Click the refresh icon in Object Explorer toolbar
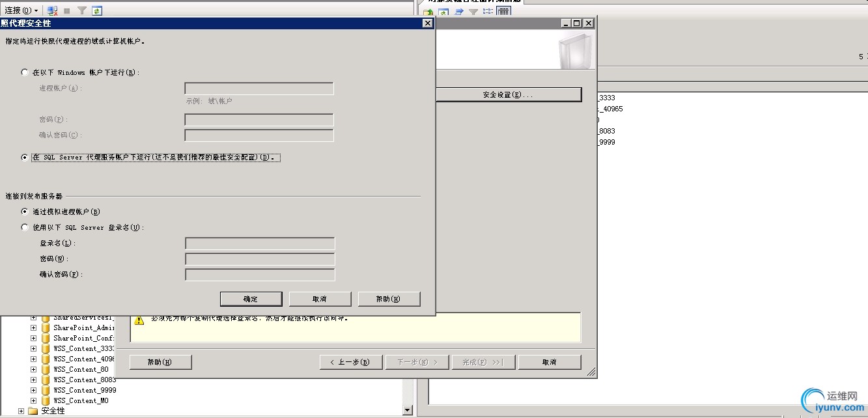The image size is (868, 418). pos(97,11)
